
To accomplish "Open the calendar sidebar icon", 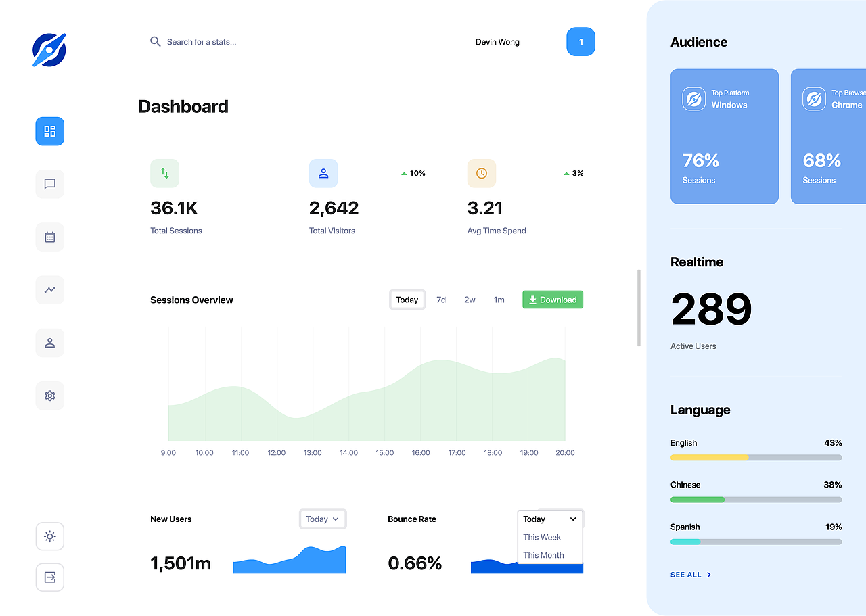I will click(x=49, y=237).
